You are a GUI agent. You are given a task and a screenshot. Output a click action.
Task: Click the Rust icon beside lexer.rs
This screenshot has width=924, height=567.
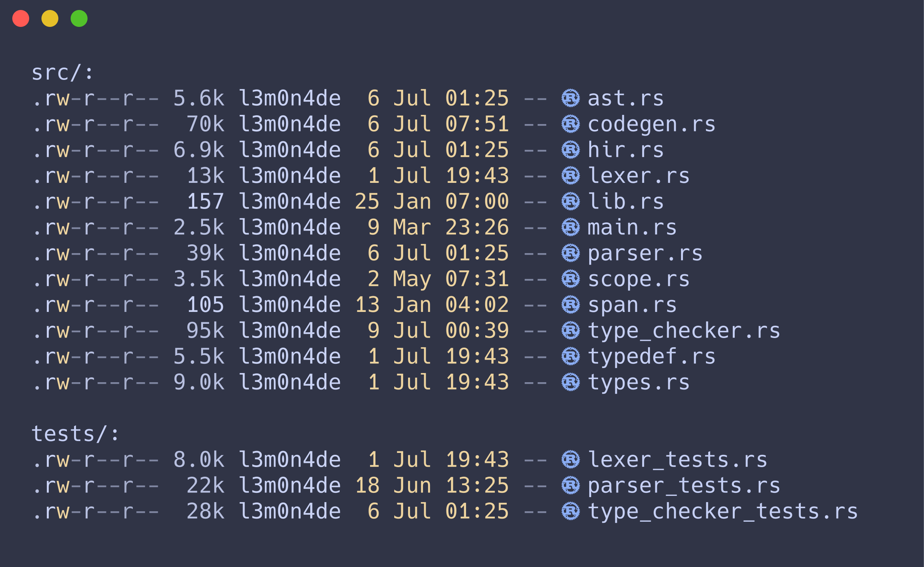pos(570,176)
